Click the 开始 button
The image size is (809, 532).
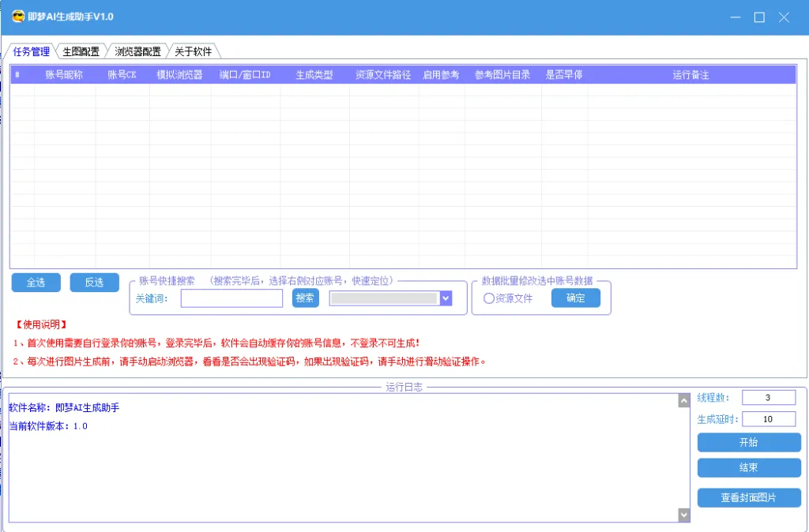click(749, 442)
